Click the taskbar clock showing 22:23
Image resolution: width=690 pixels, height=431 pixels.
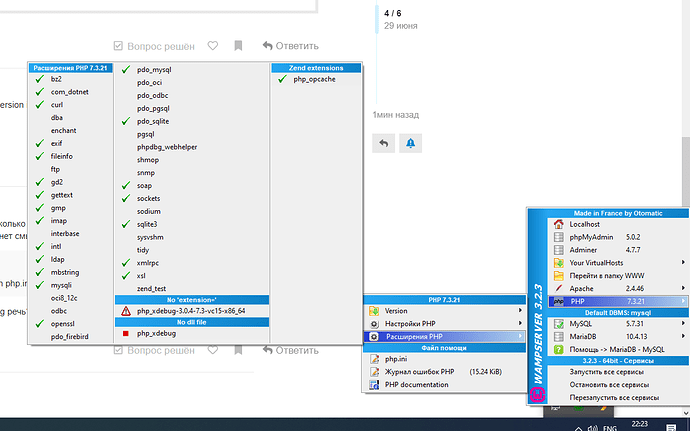coord(640,424)
